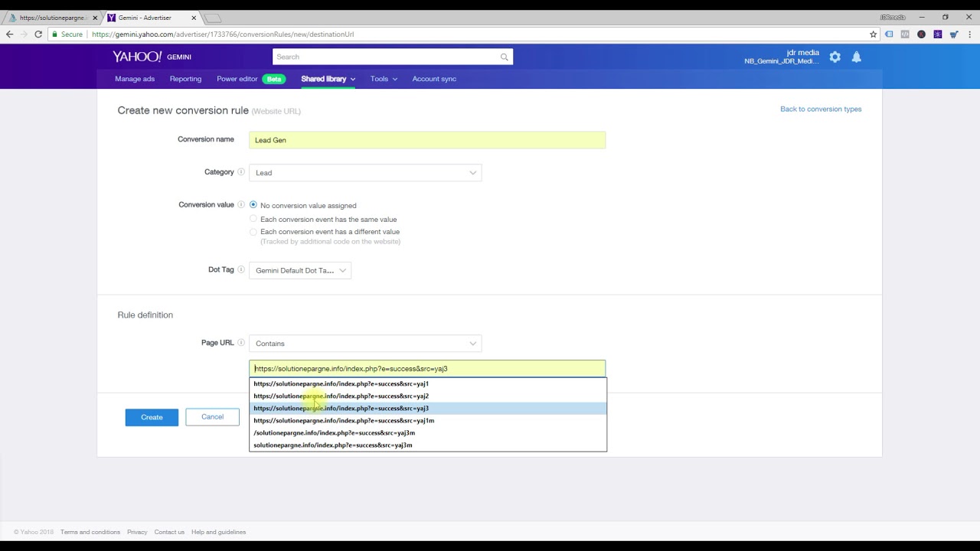This screenshot has height=551, width=980.
Task: Open Terms and conditions link
Action: tap(90, 532)
